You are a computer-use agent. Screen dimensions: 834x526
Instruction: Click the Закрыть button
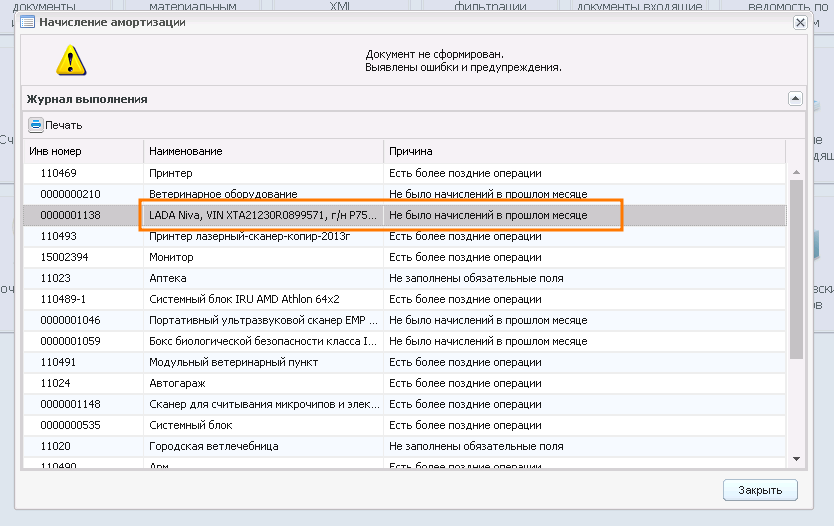click(x=760, y=490)
